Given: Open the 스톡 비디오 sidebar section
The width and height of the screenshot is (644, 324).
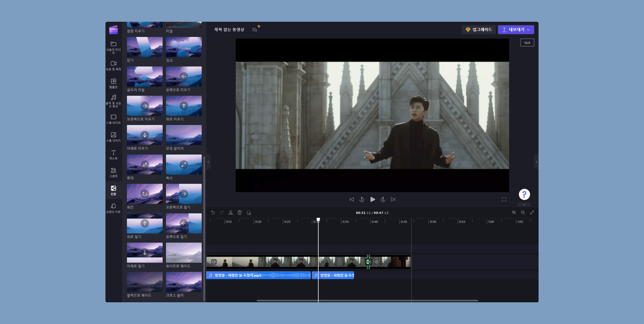Looking at the screenshot, I should pyautogui.click(x=113, y=120).
